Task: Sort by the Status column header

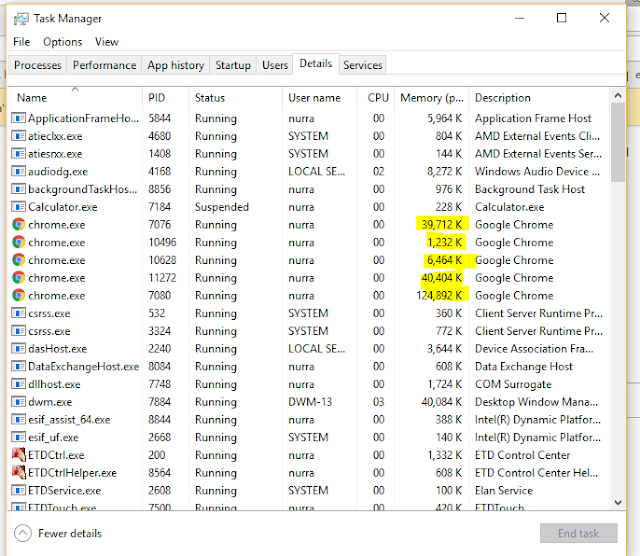Action: [x=235, y=98]
